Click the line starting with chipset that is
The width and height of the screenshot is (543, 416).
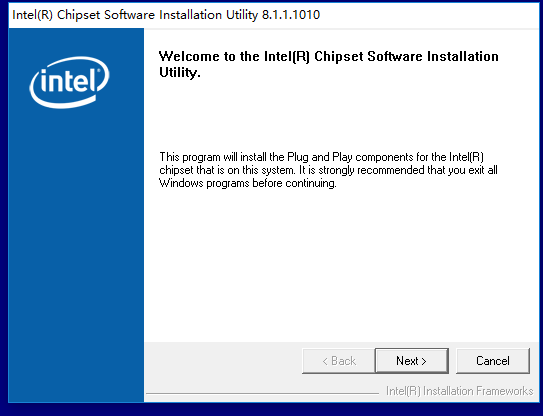[x=328, y=170]
